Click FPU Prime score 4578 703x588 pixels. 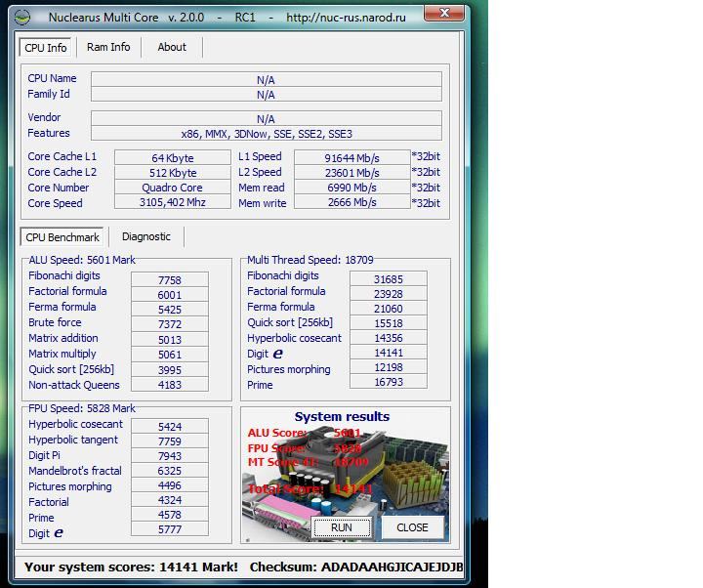point(170,515)
